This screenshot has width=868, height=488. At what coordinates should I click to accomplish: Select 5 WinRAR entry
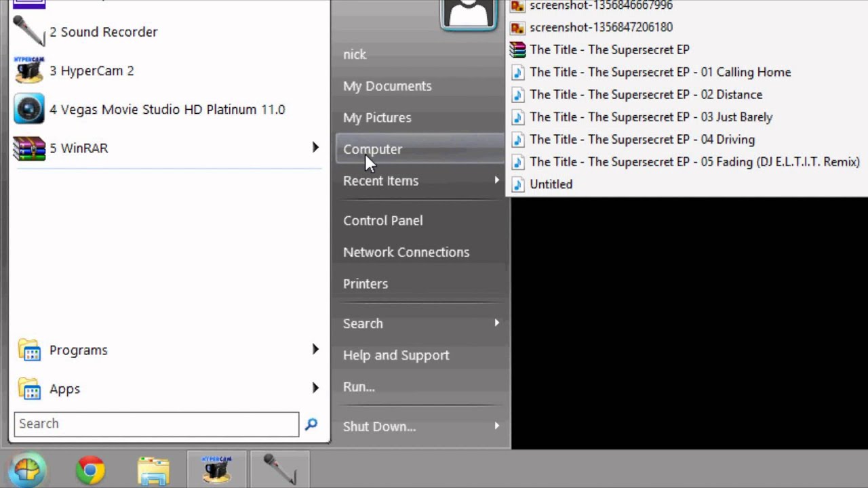point(79,148)
